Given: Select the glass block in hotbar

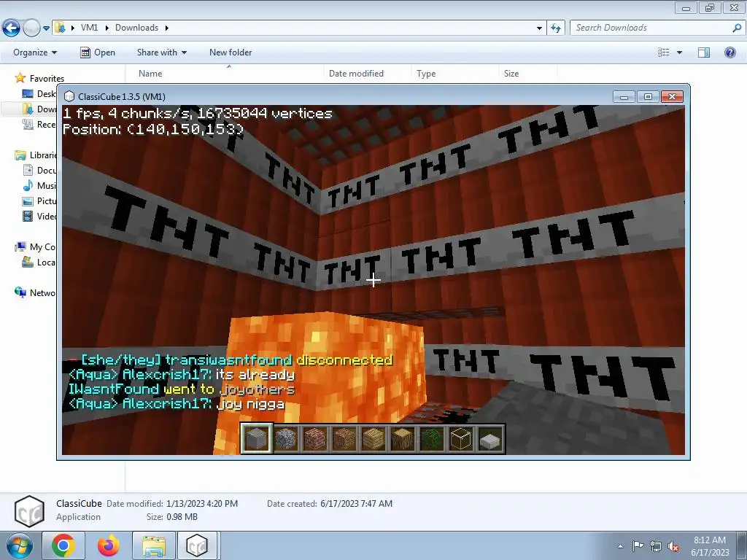Looking at the screenshot, I should (x=461, y=438).
